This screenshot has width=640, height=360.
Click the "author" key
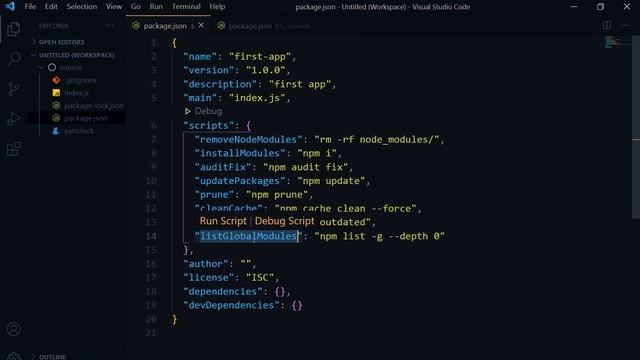[205, 264]
